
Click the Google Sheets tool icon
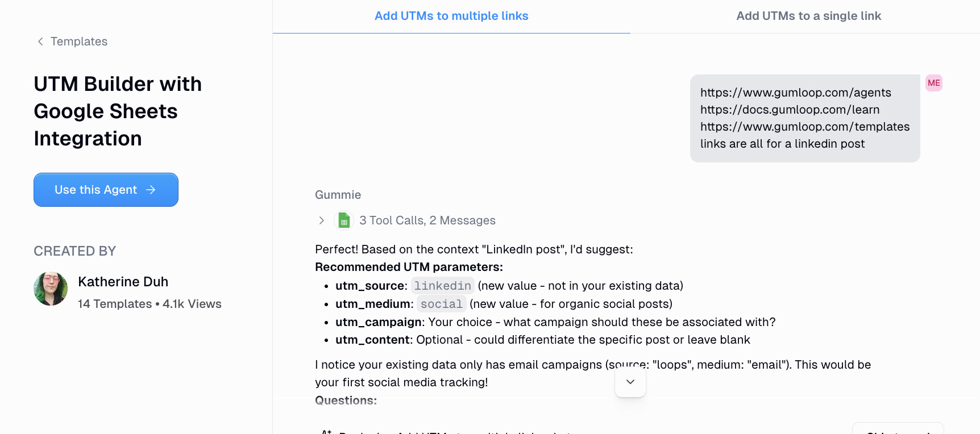click(x=344, y=220)
